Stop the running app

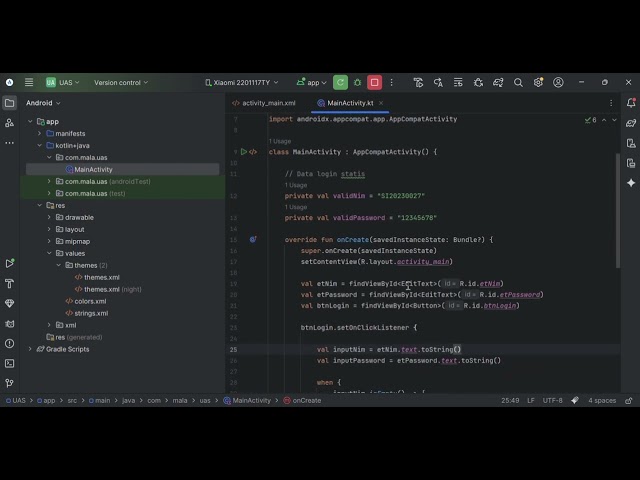[374, 82]
